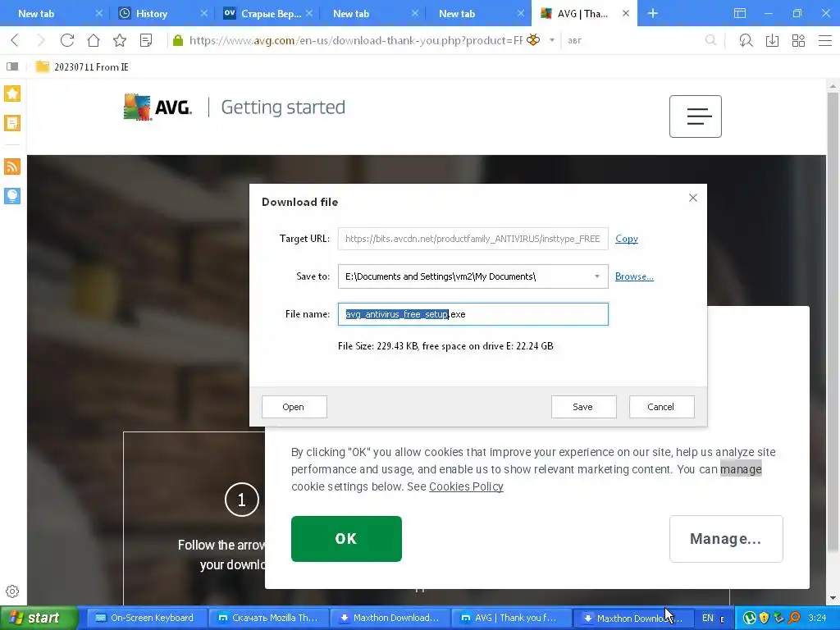Expand the address bar dropdown arrow
The image size is (840, 630).
point(552,40)
